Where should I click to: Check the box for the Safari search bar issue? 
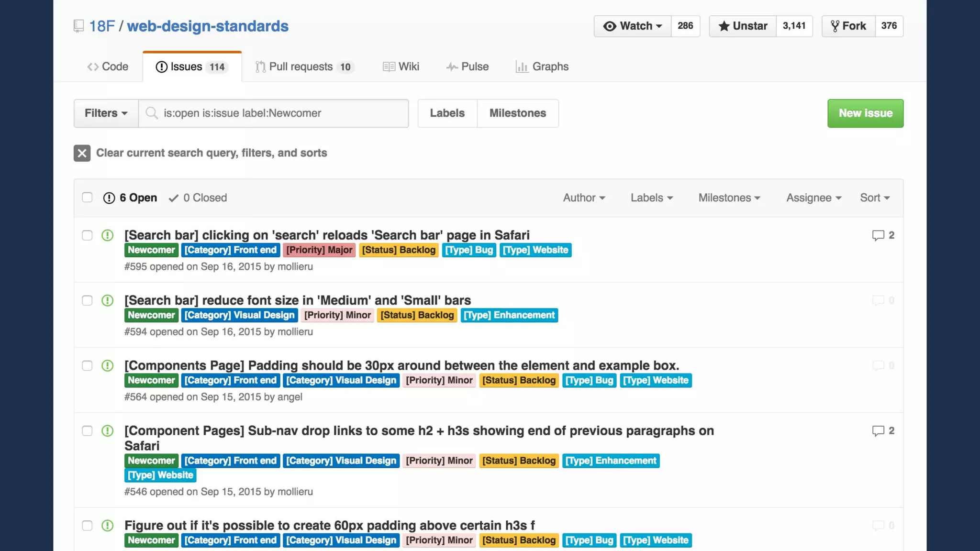point(87,235)
